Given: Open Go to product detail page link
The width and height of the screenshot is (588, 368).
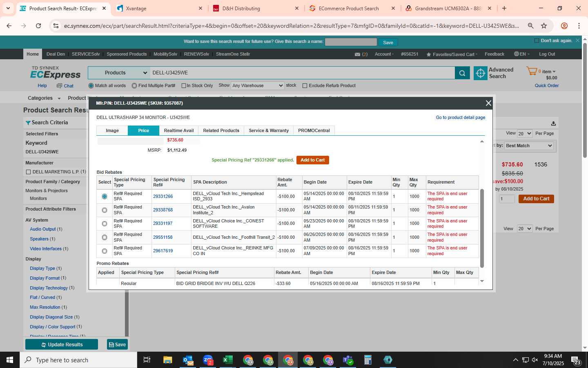Looking at the screenshot, I should point(461,117).
